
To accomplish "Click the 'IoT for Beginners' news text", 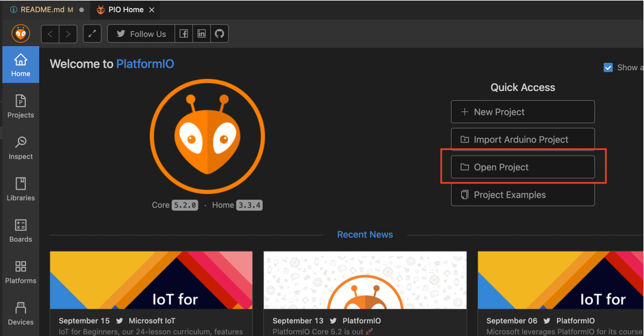I will [150, 331].
